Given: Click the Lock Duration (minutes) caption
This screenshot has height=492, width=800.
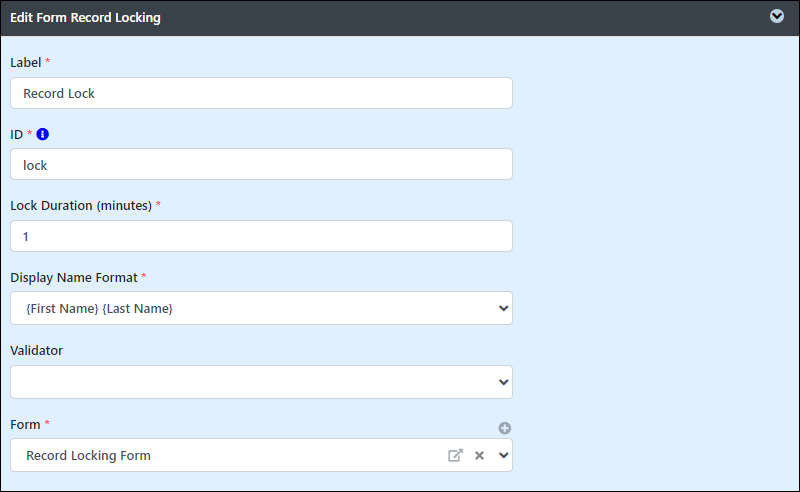Looking at the screenshot, I should point(81,206).
